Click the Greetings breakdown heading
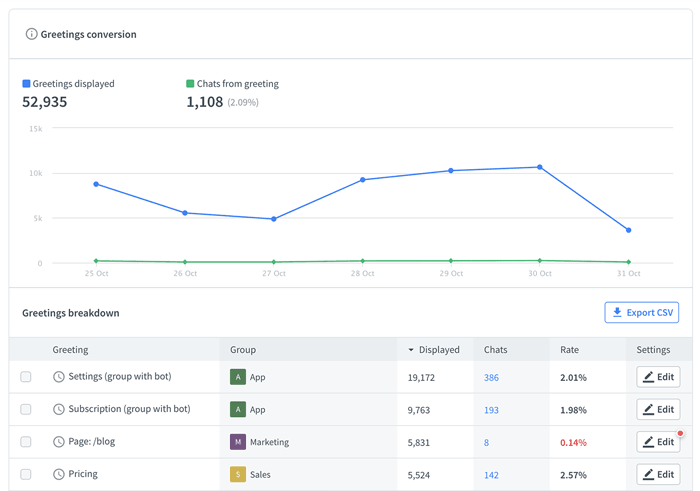The width and height of the screenshot is (700, 491). (x=71, y=313)
